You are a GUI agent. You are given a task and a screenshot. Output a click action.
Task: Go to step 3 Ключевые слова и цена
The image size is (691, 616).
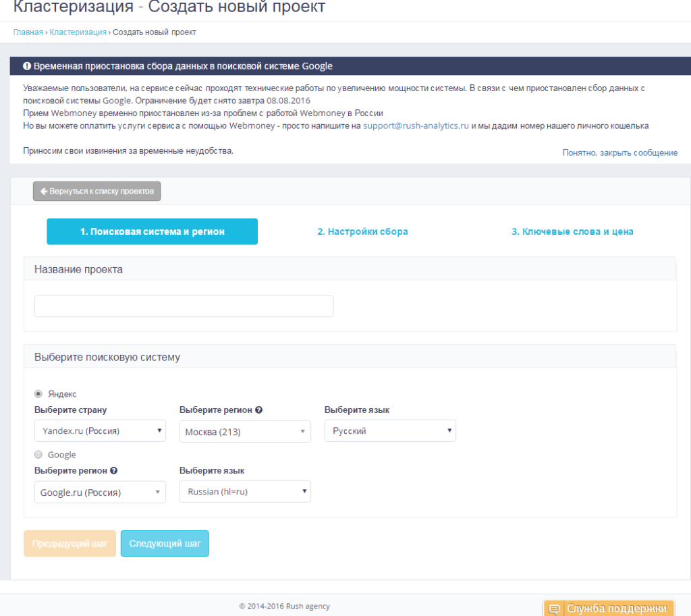tap(572, 231)
